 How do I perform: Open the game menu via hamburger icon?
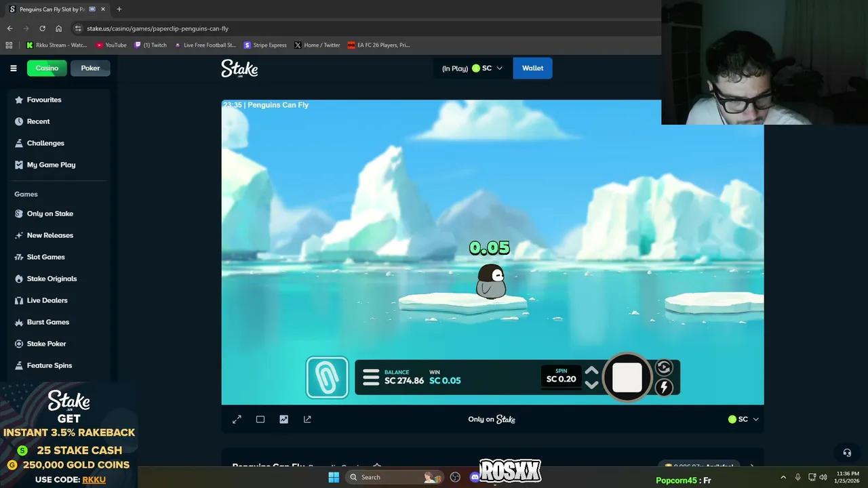(370, 377)
